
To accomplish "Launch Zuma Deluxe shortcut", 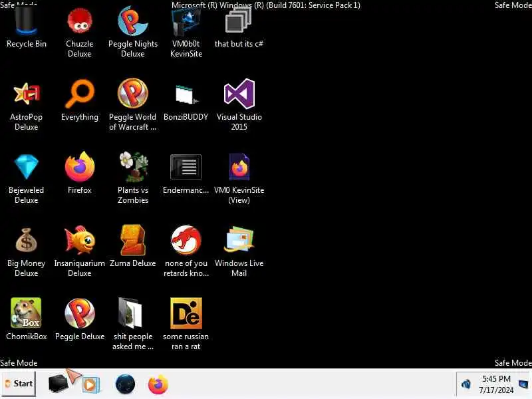I will point(132,240).
